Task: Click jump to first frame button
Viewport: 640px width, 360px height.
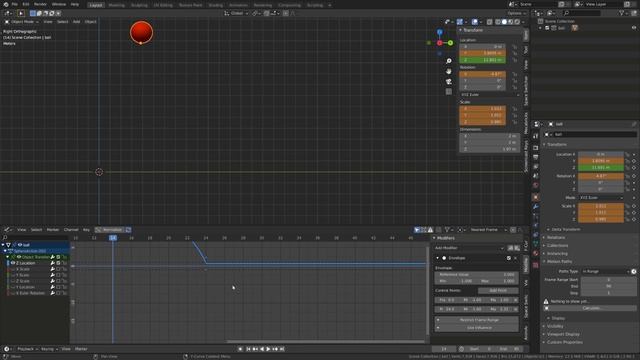Action: click(248, 349)
